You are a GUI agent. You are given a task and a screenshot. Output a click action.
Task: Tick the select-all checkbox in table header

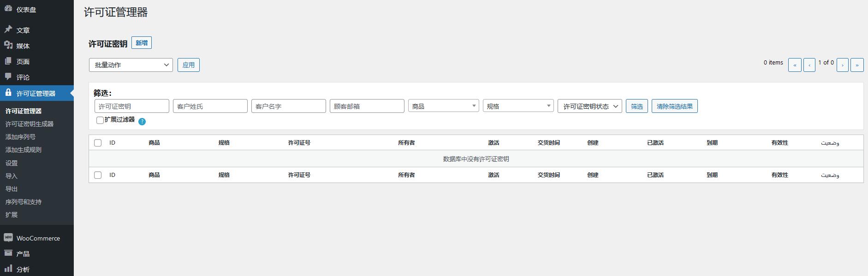pyautogui.click(x=98, y=143)
